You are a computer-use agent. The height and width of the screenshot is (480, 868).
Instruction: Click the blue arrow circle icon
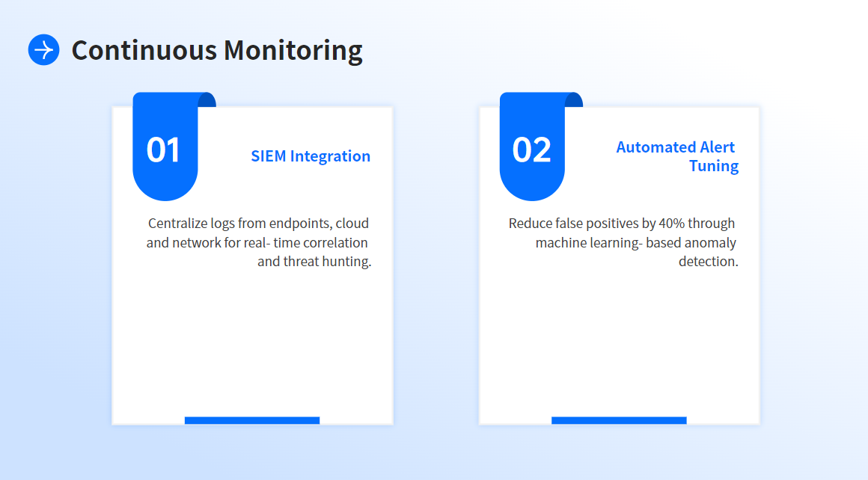(43, 50)
